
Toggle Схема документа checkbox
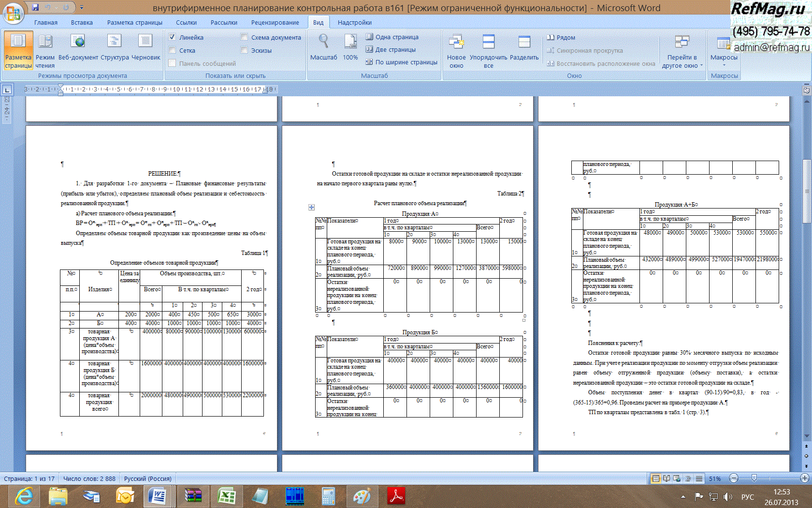244,37
